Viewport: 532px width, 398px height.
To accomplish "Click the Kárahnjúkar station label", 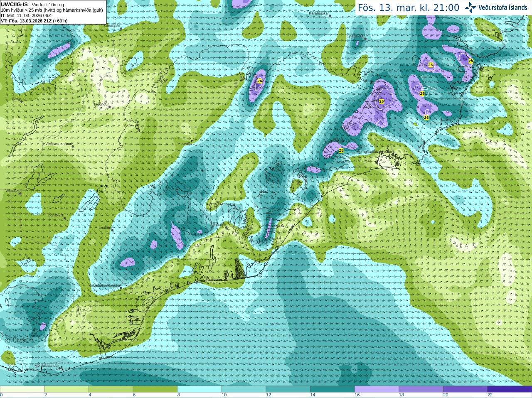I will coord(319,13).
